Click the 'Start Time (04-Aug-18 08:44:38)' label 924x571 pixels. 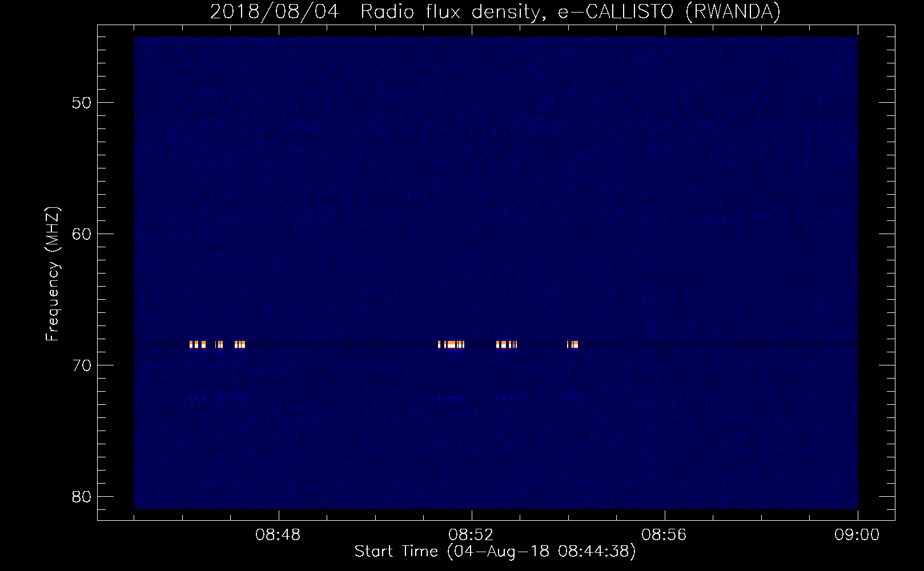pyautogui.click(x=495, y=552)
